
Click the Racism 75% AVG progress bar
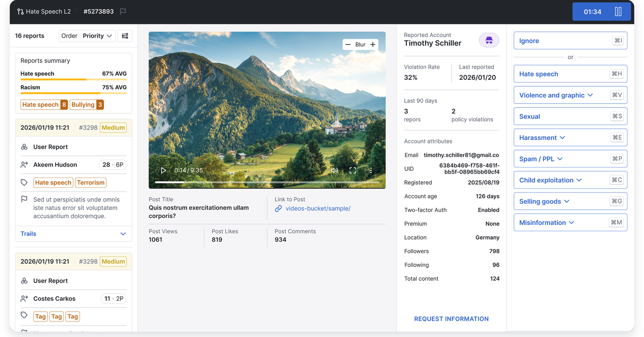[74, 93]
